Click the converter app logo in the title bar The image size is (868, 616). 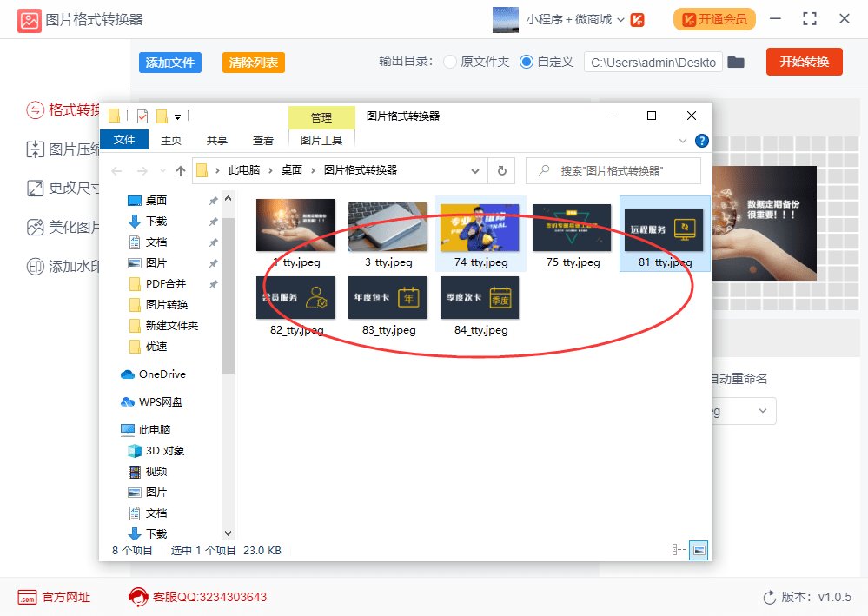(29, 18)
